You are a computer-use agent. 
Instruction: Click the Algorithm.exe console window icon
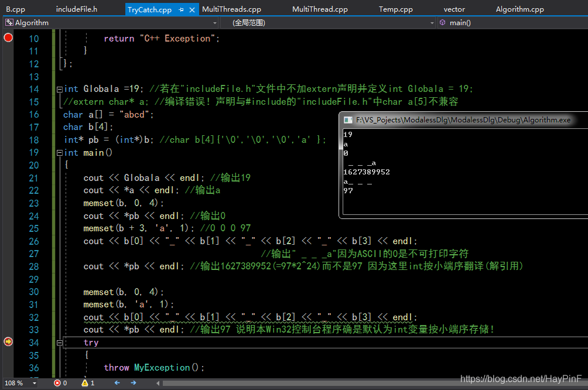click(x=348, y=120)
